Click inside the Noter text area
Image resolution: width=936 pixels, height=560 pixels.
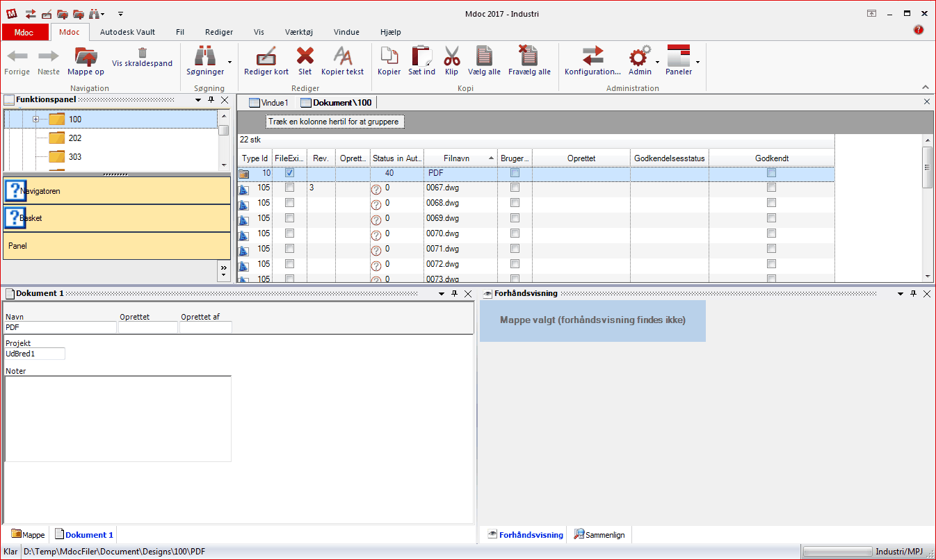pyautogui.click(x=118, y=419)
